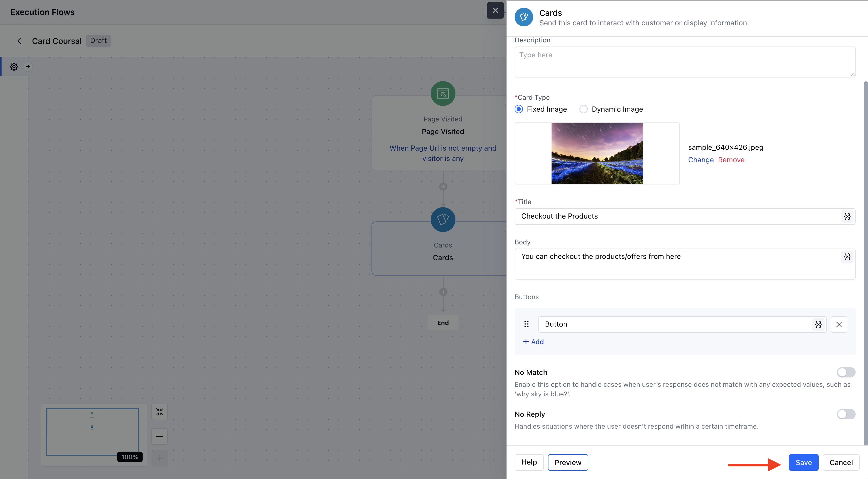Click the Remove image link
Image resolution: width=868 pixels, height=479 pixels.
731,160
